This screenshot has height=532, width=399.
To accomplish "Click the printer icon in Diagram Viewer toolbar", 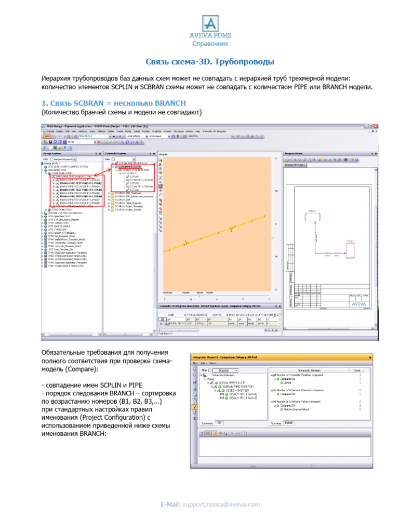I will pyautogui.click(x=345, y=160).
